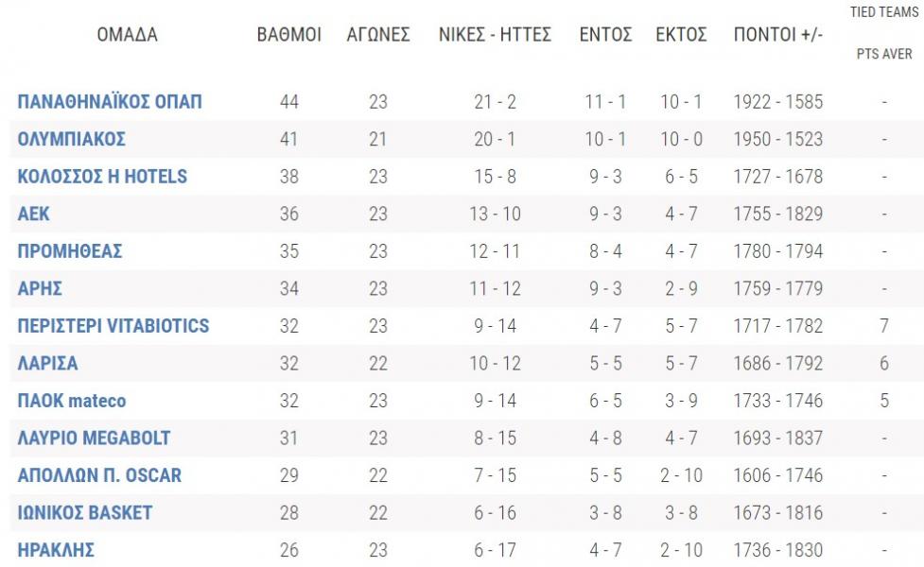924x567 pixels.
Task: Select the ΙΩΝΙΚΟΣ BASKET team link
Action: pos(85,513)
